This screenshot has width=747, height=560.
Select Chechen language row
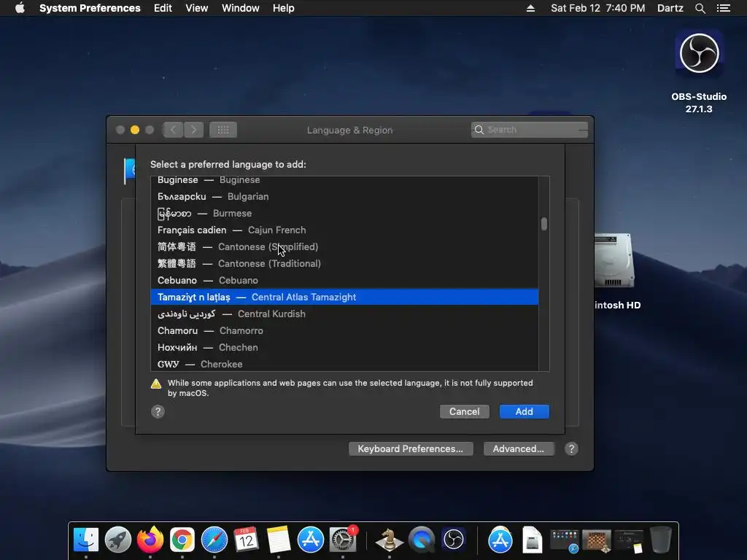tap(344, 347)
